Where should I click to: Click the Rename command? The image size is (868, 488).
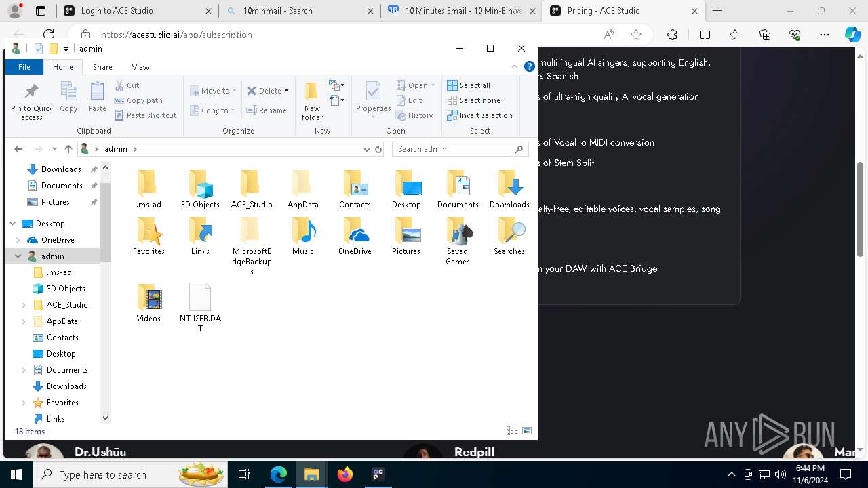pos(267,110)
